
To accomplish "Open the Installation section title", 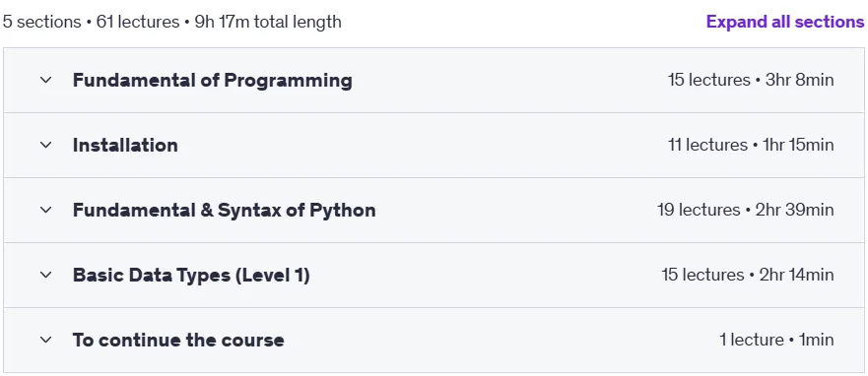I will point(125,145).
